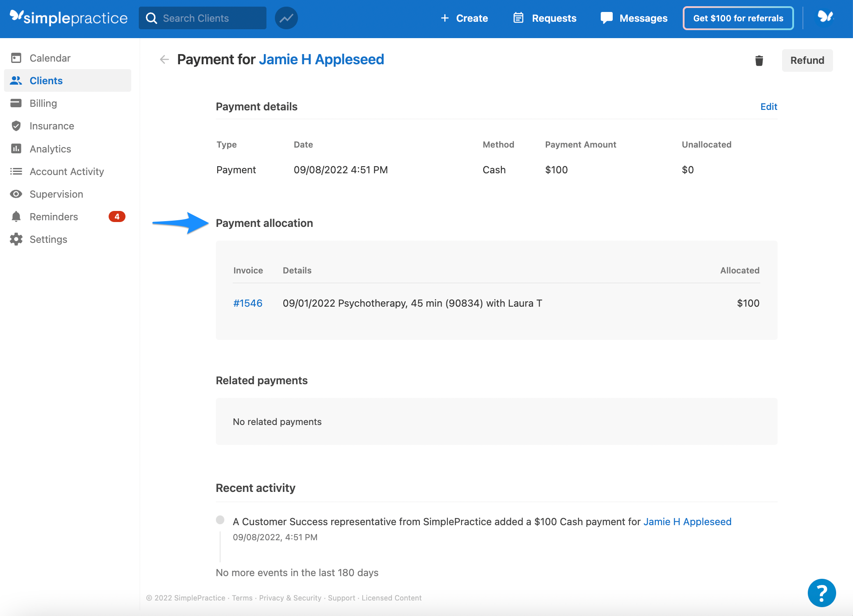This screenshot has width=853, height=616.
Task: Click the Calendar sidebar icon
Action: coord(16,58)
